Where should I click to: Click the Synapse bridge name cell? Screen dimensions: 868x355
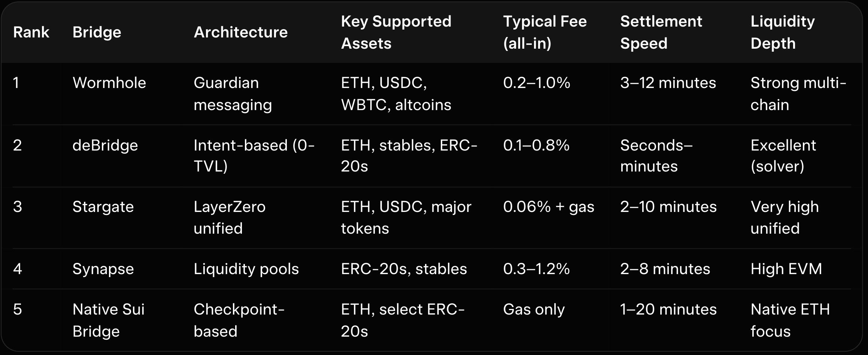103,269
